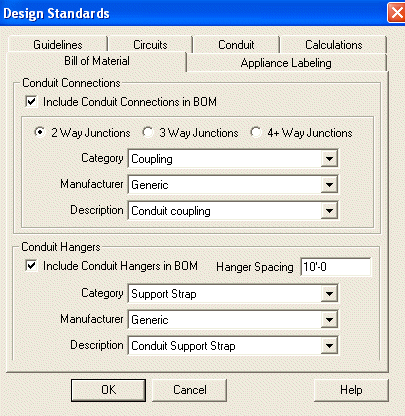Switch to the Guidelines tab

58,45
